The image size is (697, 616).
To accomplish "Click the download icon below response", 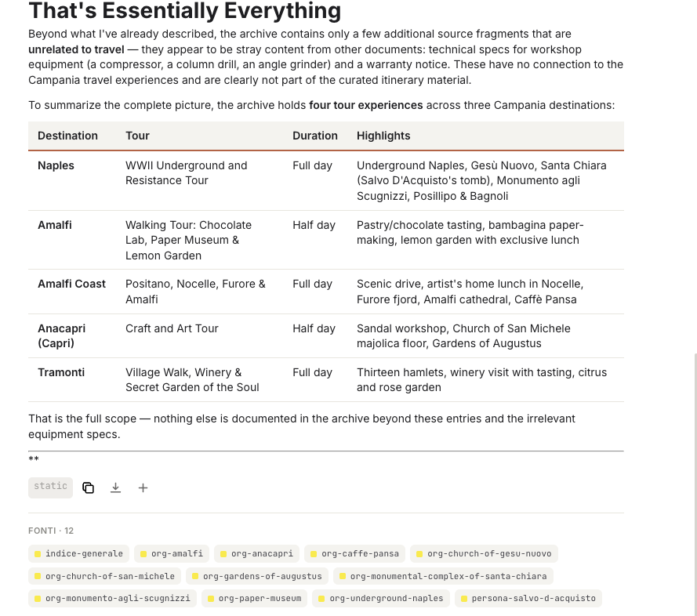I will point(115,487).
